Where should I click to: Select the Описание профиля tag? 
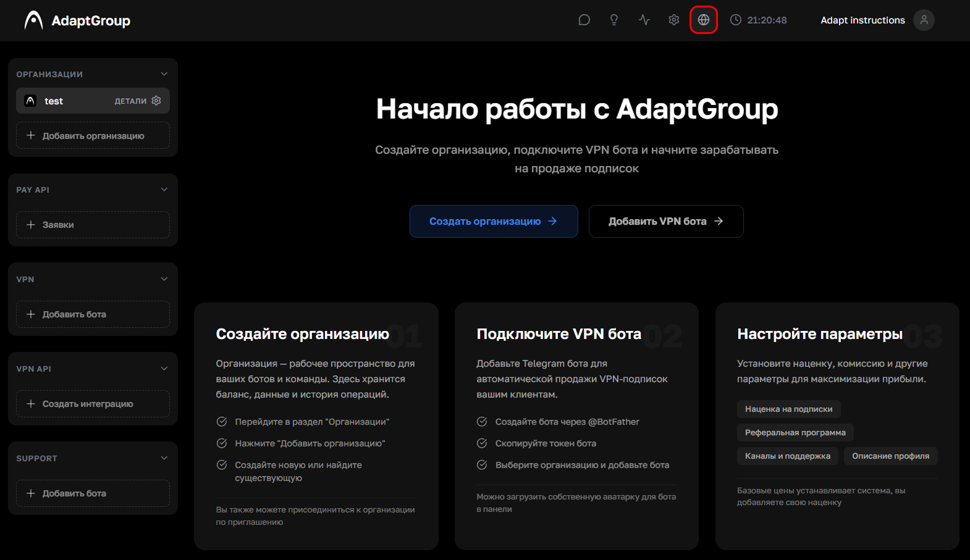click(890, 456)
